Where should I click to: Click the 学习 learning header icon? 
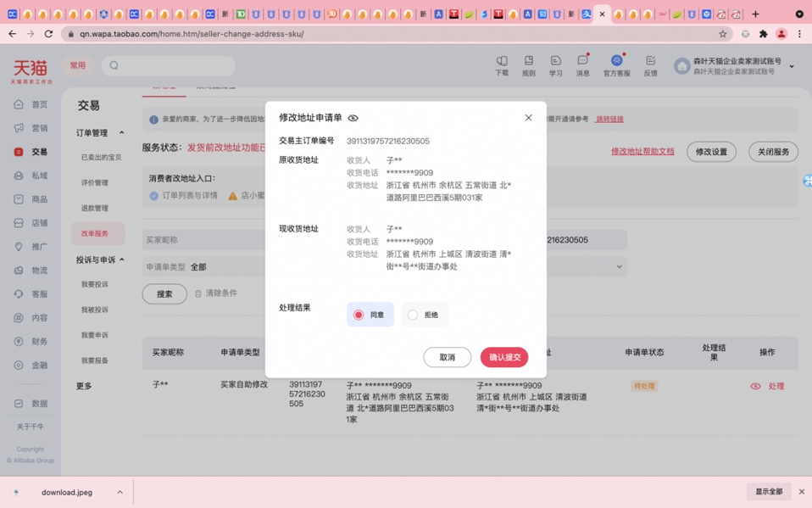556,66
